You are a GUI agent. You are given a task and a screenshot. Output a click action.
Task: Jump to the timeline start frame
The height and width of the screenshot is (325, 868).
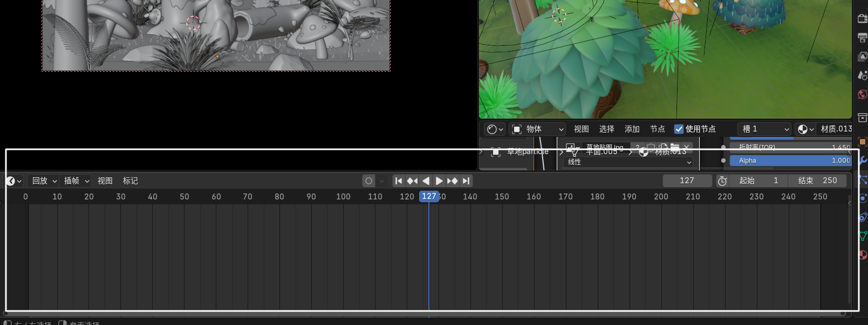[x=399, y=181]
